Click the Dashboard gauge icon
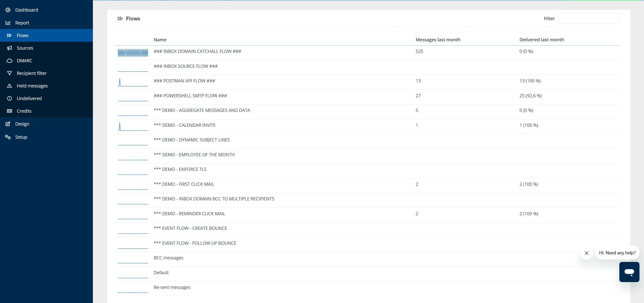 click(x=8, y=10)
